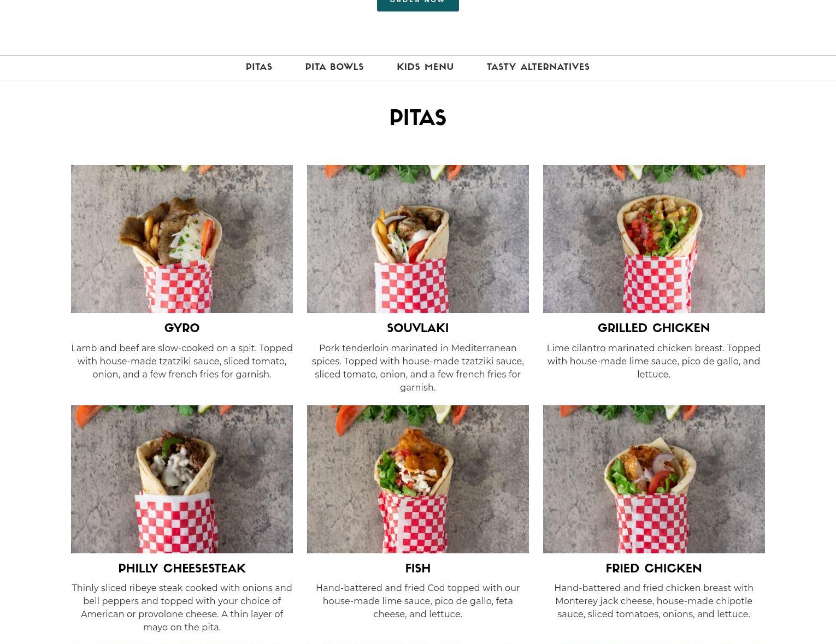The image size is (836, 644).
Task: Open the Philly Cheesesteak photo
Action: click(182, 479)
